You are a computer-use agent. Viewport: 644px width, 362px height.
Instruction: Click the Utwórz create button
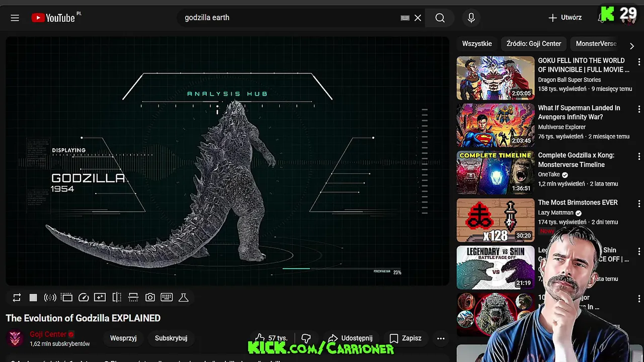tap(565, 18)
